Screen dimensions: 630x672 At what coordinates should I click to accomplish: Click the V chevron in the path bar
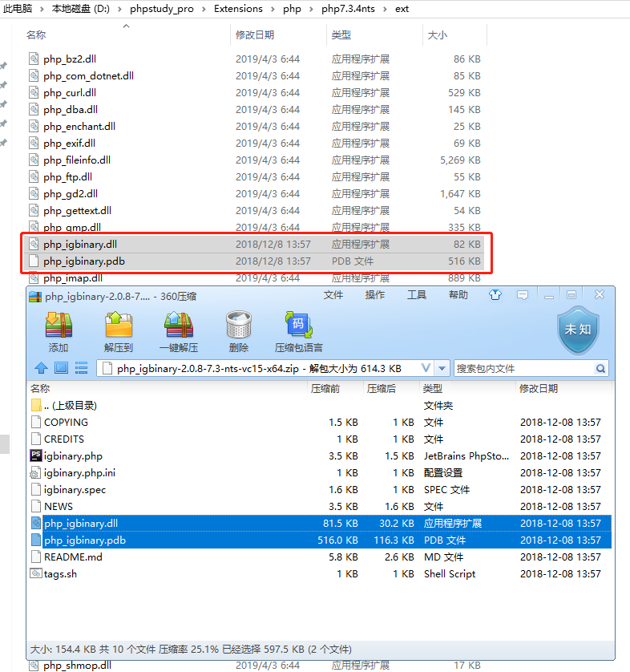426,368
